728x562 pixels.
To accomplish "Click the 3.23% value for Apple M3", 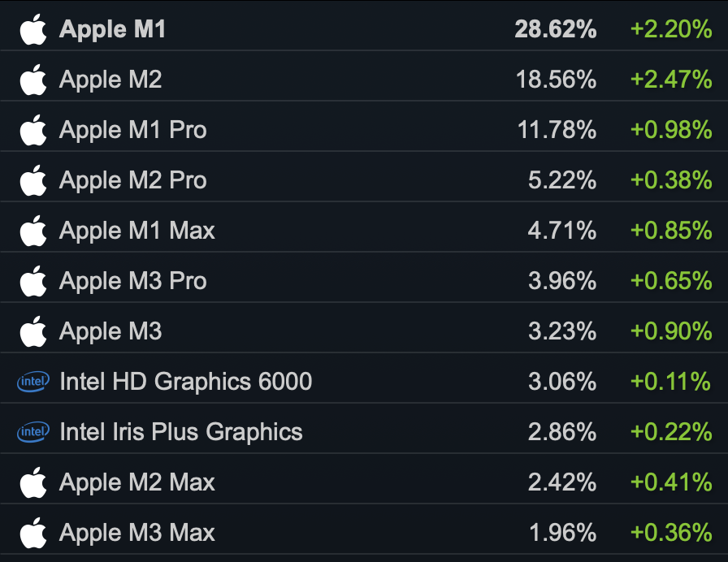I will [x=561, y=331].
